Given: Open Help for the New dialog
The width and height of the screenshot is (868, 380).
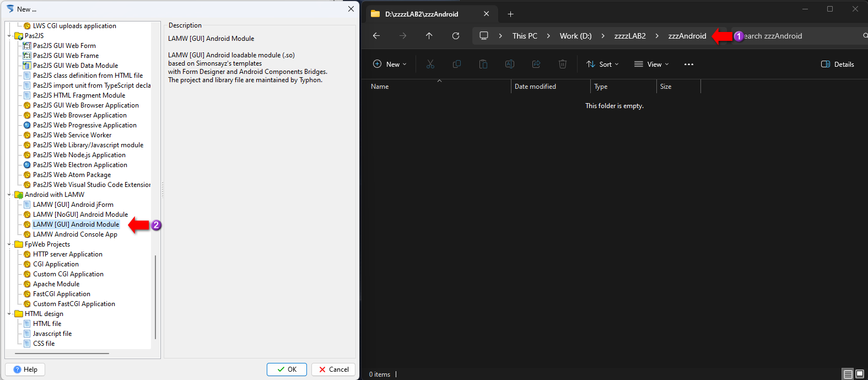Looking at the screenshot, I should pos(25,370).
